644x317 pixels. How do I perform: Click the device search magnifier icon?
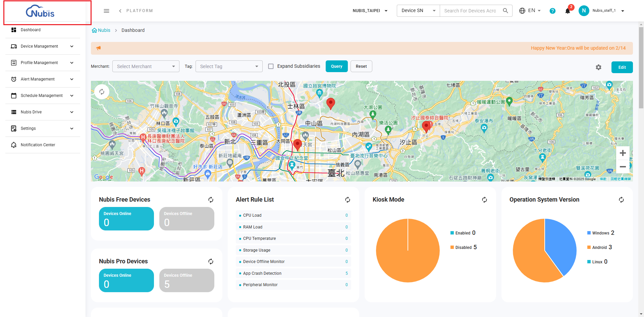coord(505,11)
